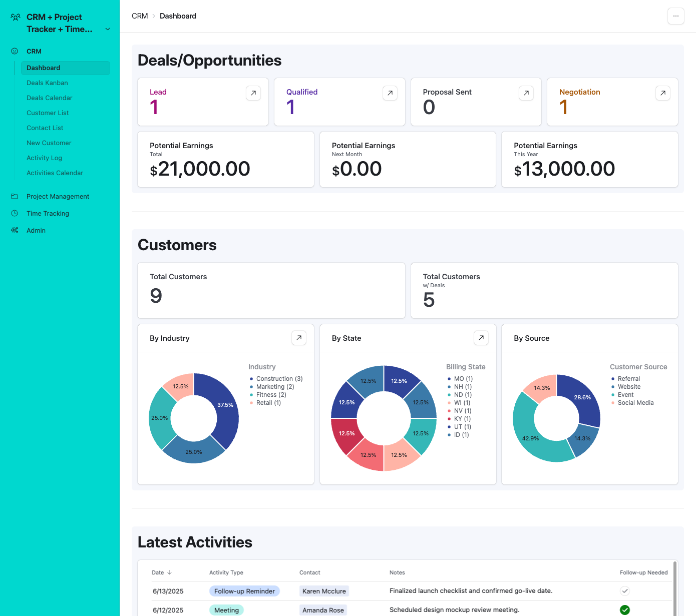The width and height of the screenshot is (697, 616).
Task: Open Project Management via its sidebar icon
Action: point(15,196)
